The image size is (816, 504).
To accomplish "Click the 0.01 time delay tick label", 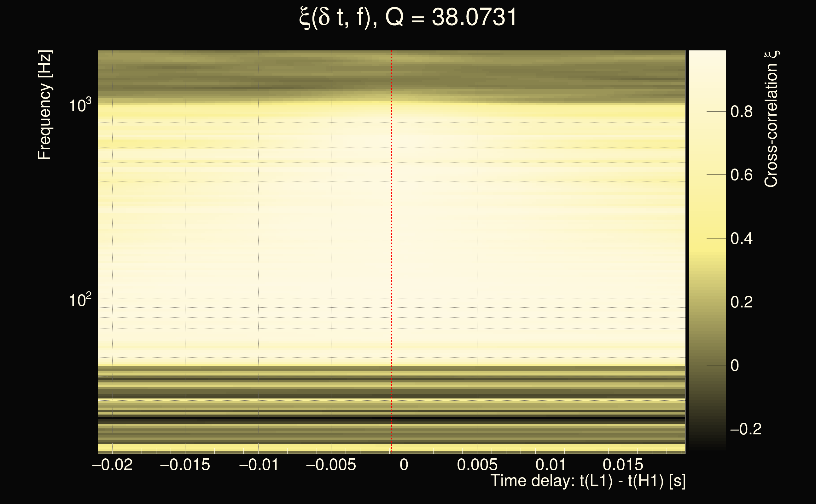I will click(x=551, y=465).
